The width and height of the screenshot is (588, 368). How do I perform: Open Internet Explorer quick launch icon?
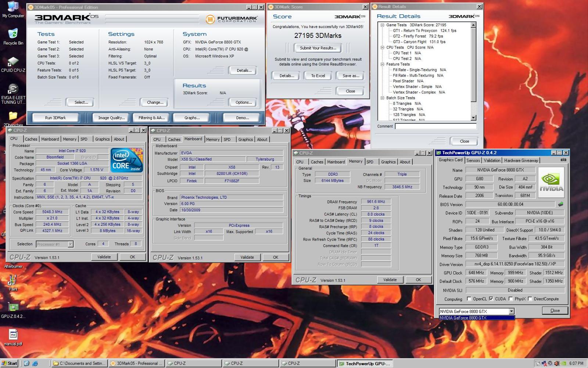coord(35,363)
